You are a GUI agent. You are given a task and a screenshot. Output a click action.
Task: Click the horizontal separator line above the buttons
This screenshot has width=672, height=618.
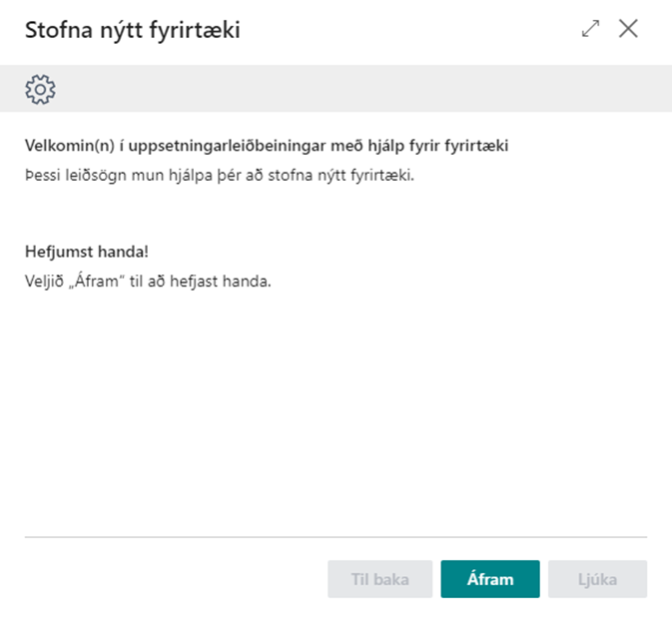(x=336, y=537)
